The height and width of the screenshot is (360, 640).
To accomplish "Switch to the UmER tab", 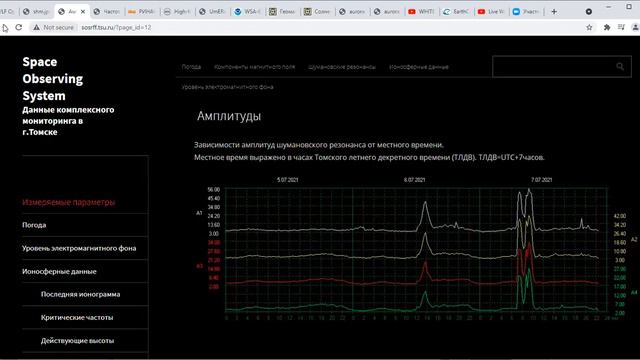I will 212,11.
